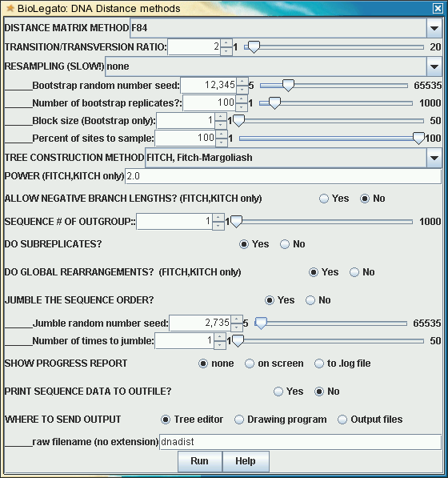Click the Sequence # of outgroup slider handle
The height and width of the screenshot is (478, 448).
236,222
